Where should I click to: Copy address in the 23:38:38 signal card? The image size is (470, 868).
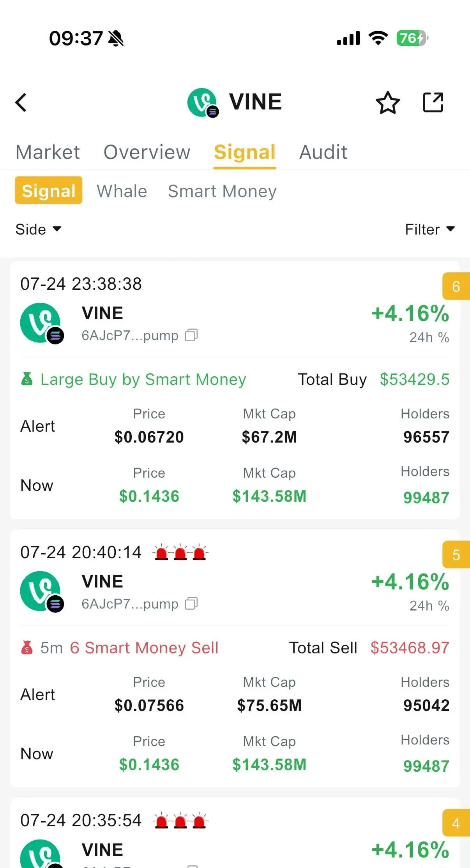(191, 335)
